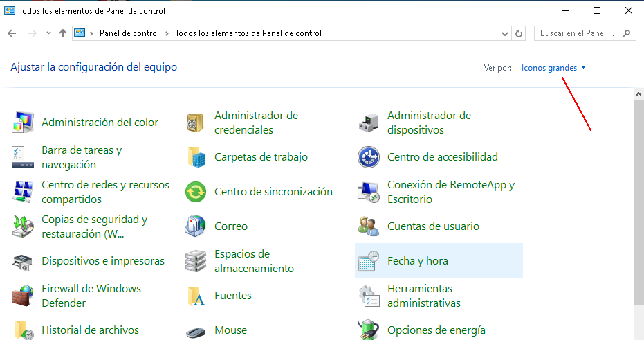Image resolution: width=644 pixels, height=340 pixels.
Task: Expand the address bar history dropdown
Action: point(505,34)
